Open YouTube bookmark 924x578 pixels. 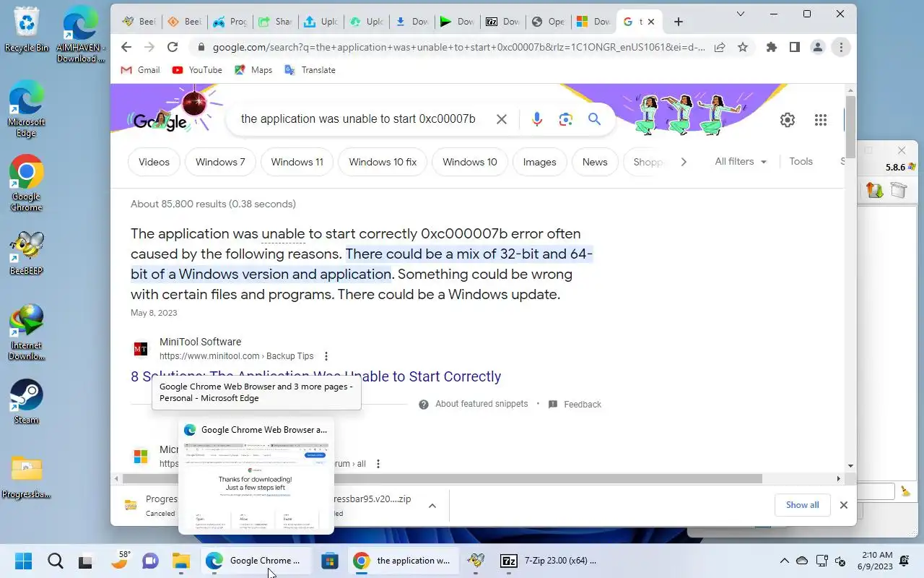click(197, 70)
